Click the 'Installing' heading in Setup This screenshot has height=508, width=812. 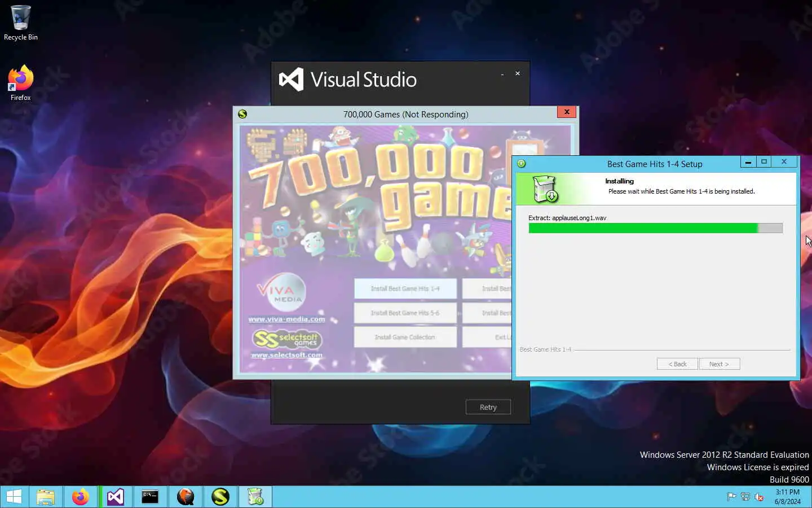tap(619, 181)
